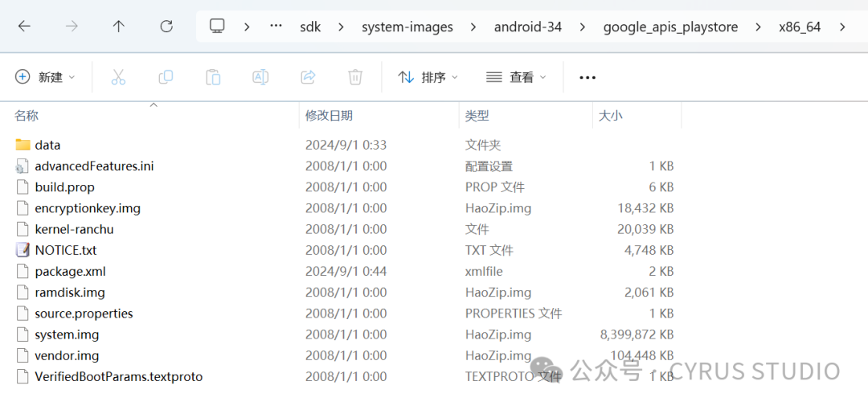Sort by 名称 column header
Viewport: 868px width, 406px height.
coord(27,116)
